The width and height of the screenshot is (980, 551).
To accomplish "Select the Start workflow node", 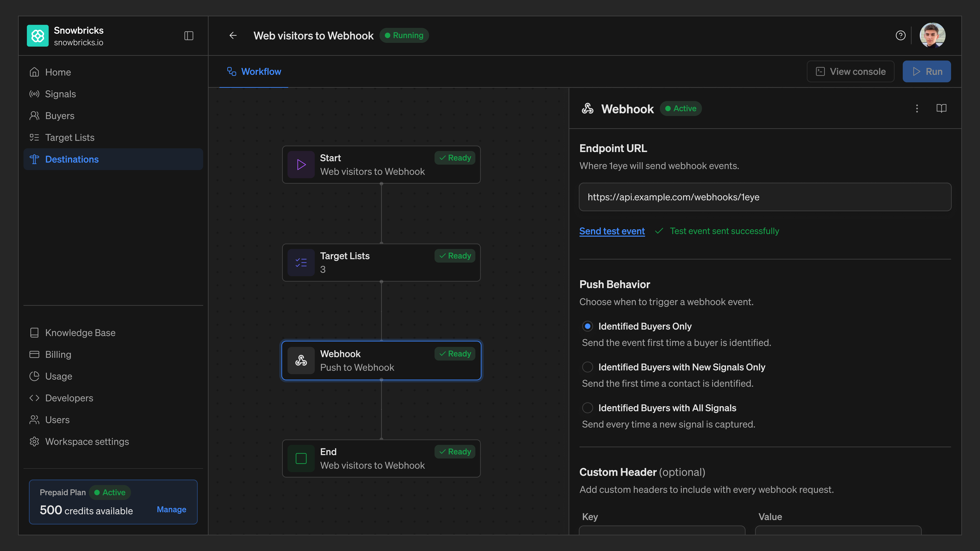I will 381,165.
